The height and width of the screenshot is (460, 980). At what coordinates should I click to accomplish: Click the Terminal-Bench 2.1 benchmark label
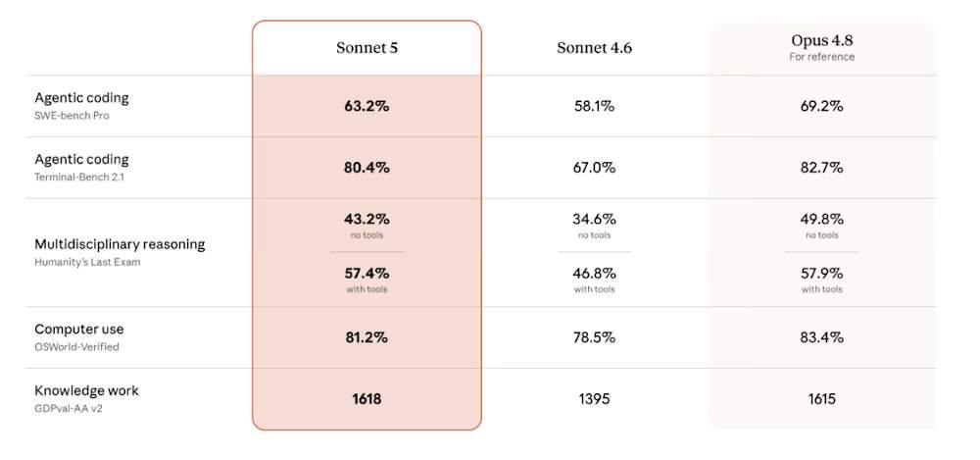80,178
